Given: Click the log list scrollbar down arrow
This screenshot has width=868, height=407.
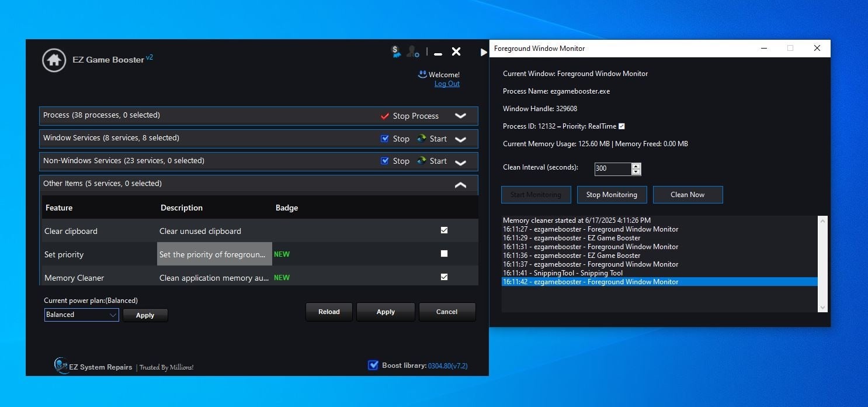Looking at the screenshot, I should pos(822,308).
